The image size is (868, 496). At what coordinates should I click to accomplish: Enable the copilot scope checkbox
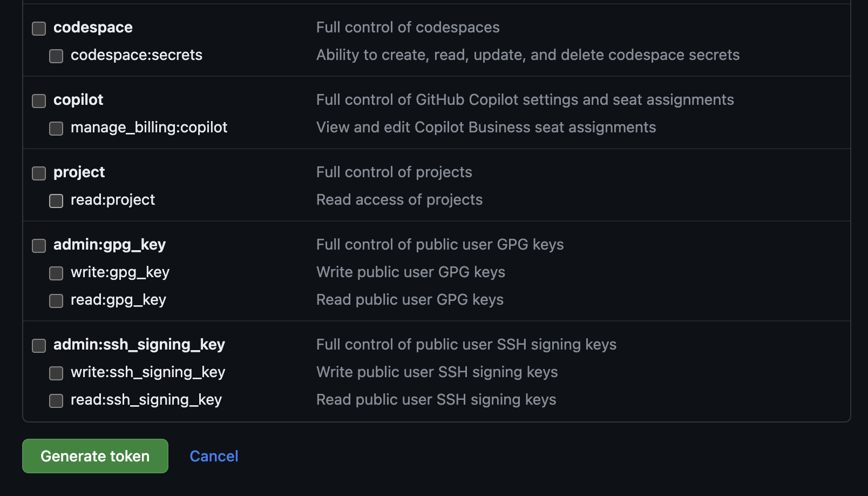[38, 100]
